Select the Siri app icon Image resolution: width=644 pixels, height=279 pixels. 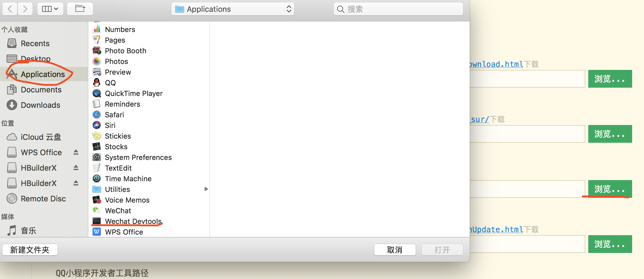97,125
